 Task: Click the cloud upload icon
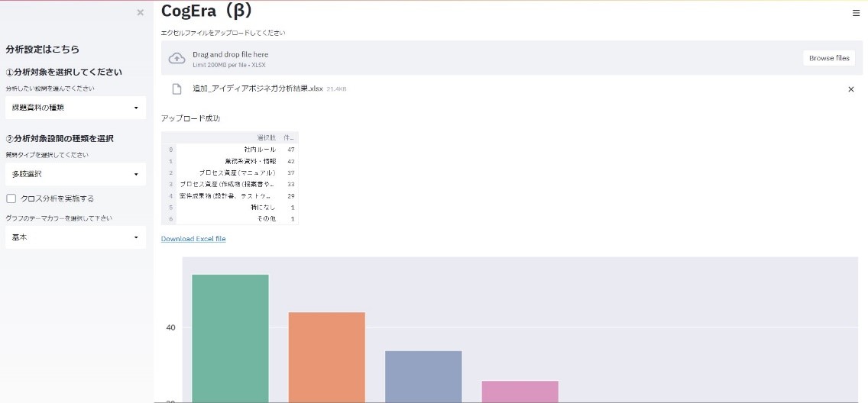pos(177,58)
